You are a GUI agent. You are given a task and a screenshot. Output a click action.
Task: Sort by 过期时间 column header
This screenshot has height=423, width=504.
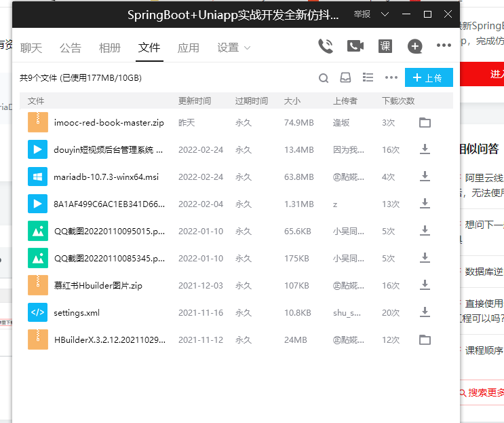click(x=252, y=101)
